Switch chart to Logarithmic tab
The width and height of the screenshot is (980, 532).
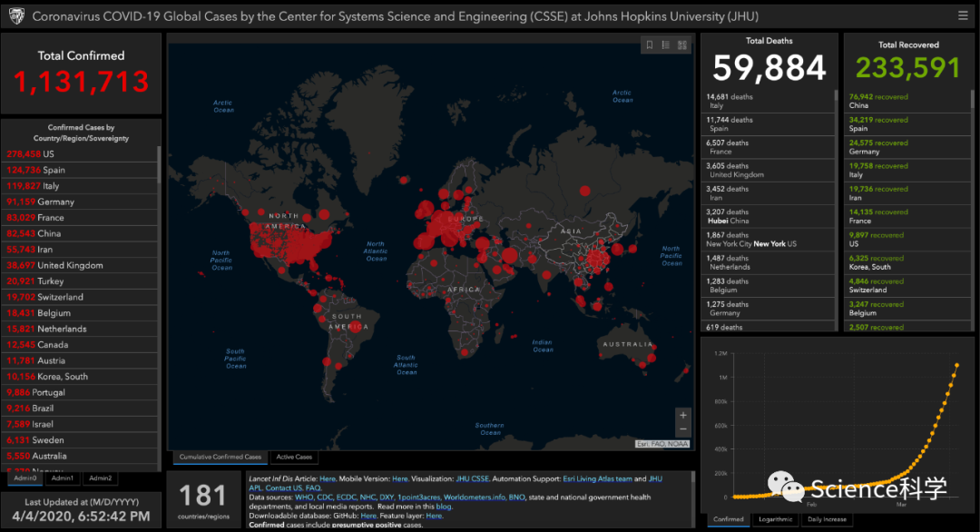click(x=775, y=519)
